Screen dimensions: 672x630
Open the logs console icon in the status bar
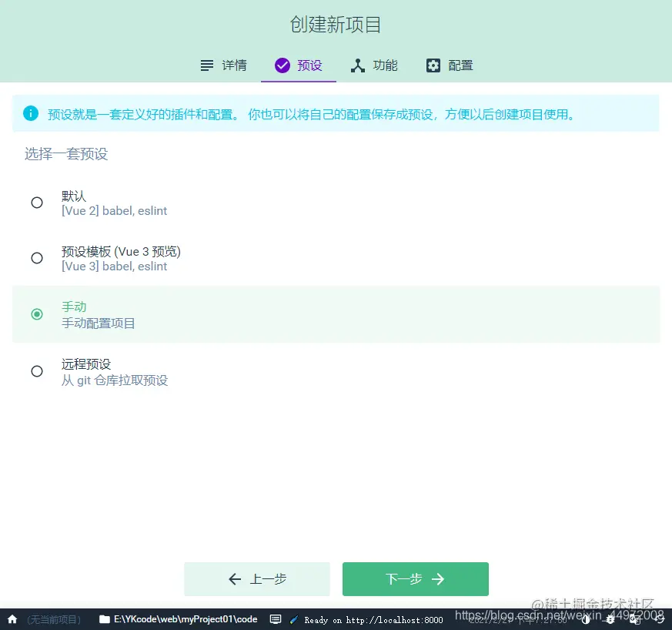tap(275, 619)
